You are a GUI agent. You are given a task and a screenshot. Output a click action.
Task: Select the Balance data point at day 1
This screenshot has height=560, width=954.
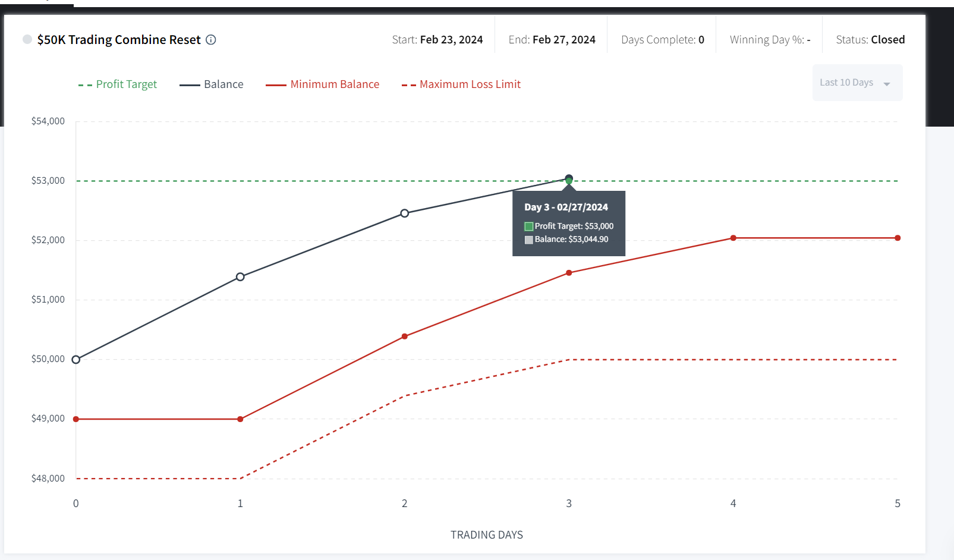pos(240,277)
